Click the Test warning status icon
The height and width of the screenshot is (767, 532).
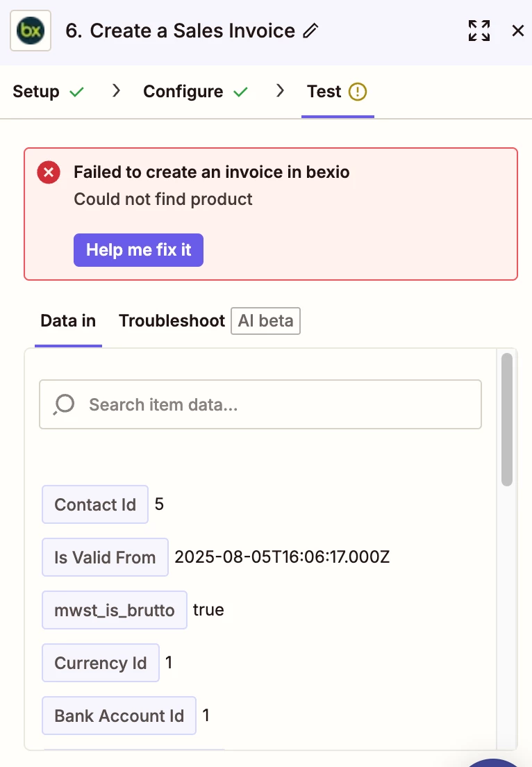coord(358,92)
